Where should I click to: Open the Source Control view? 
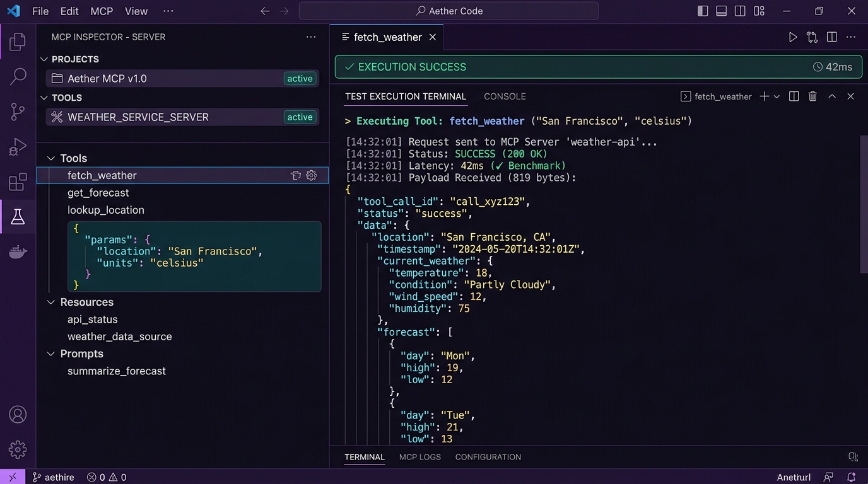pyautogui.click(x=18, y=112)
